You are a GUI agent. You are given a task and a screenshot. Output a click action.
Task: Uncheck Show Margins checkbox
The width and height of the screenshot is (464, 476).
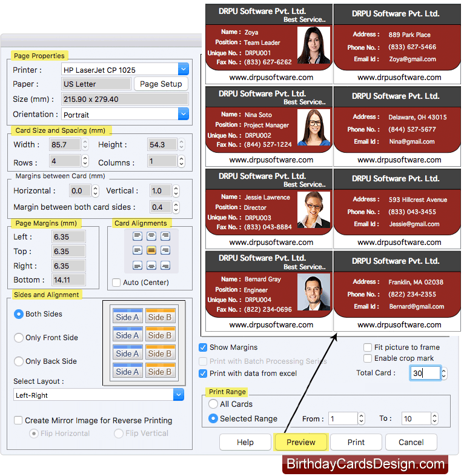point(203,347)
